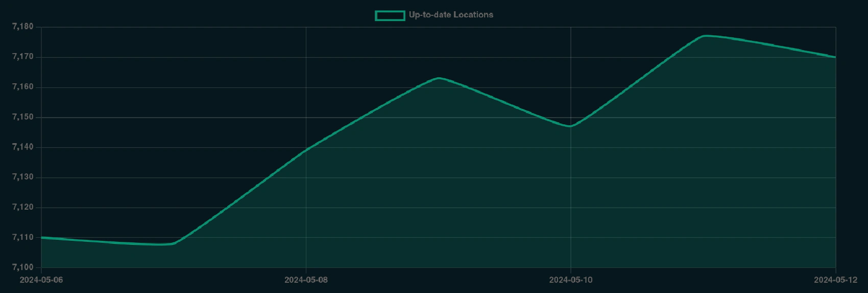Screen dimensions: 868x293
Task: Click the 2024-05-12 x-axis label
Action: click(835, 280)
